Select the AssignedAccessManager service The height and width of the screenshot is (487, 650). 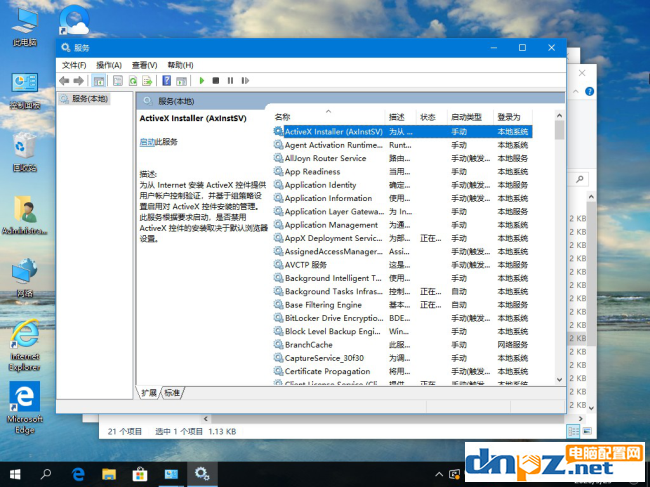coord(403,252)
